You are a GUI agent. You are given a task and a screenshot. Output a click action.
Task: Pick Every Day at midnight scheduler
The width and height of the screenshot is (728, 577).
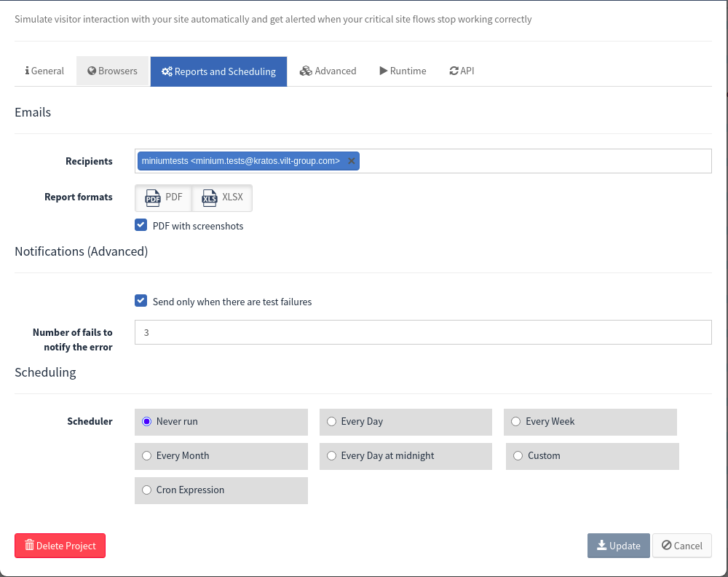coord(405,456)
